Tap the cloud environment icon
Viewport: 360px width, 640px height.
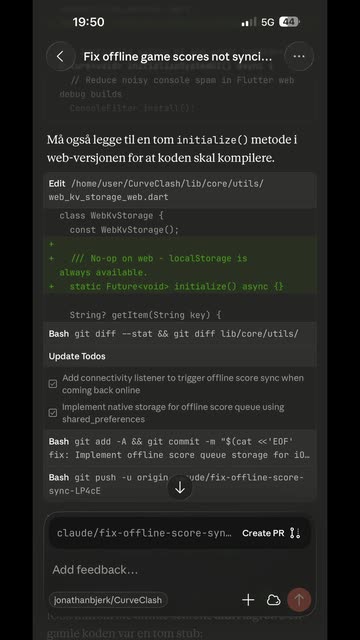(x=273, y=600)
